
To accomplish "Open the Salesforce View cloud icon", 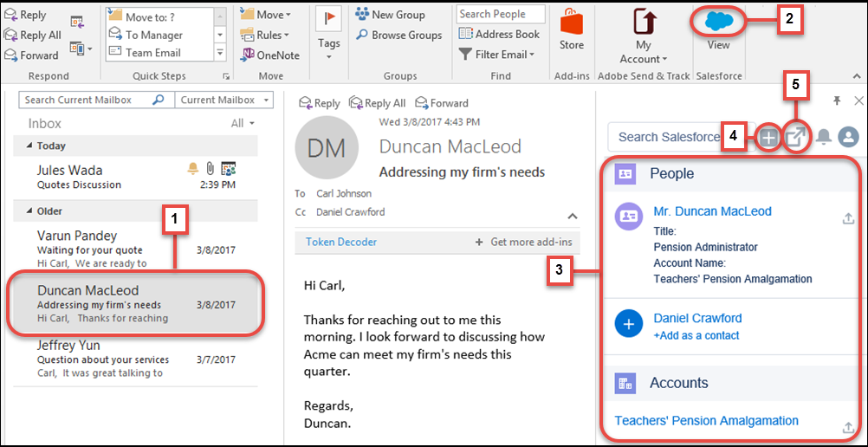I will 718,21.
